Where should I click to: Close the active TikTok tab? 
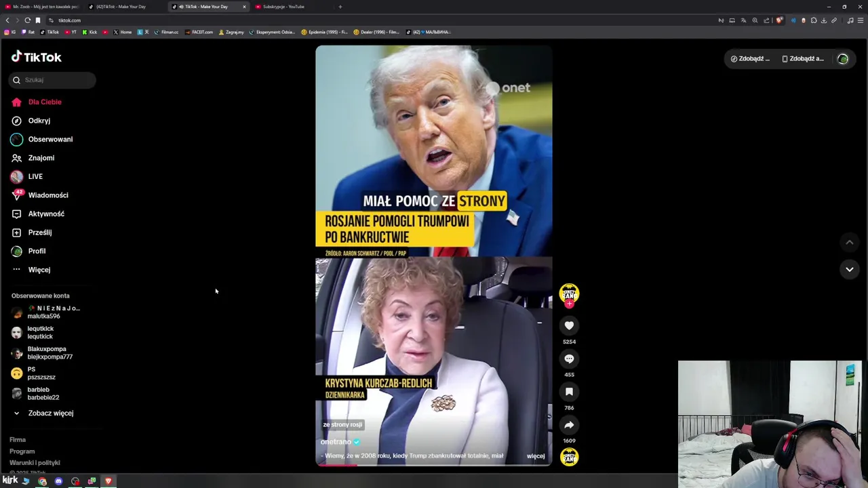pyautogui.click(x=244, y=7)
